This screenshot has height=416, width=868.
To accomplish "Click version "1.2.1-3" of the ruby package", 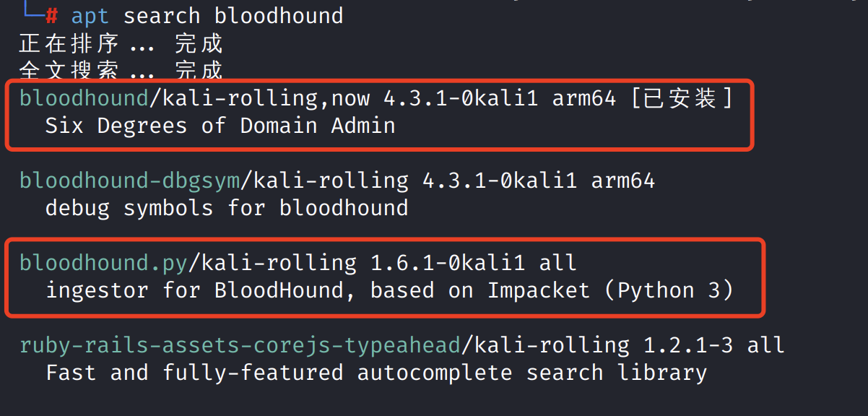I will coord(681,345).
